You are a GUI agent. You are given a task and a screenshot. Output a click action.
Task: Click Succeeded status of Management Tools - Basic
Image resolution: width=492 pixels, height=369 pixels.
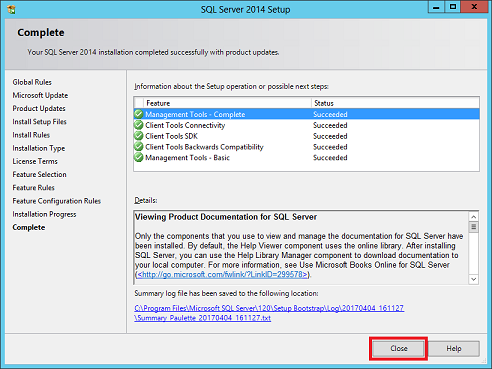[x=330, y=157]
